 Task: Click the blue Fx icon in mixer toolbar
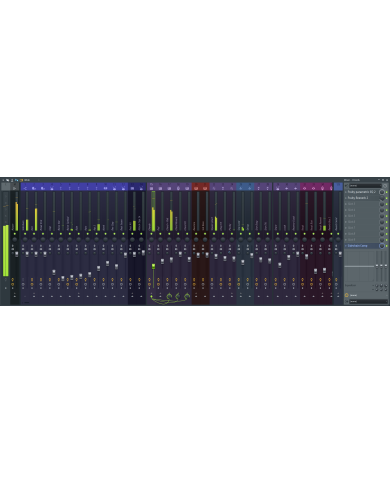(17, 180)
